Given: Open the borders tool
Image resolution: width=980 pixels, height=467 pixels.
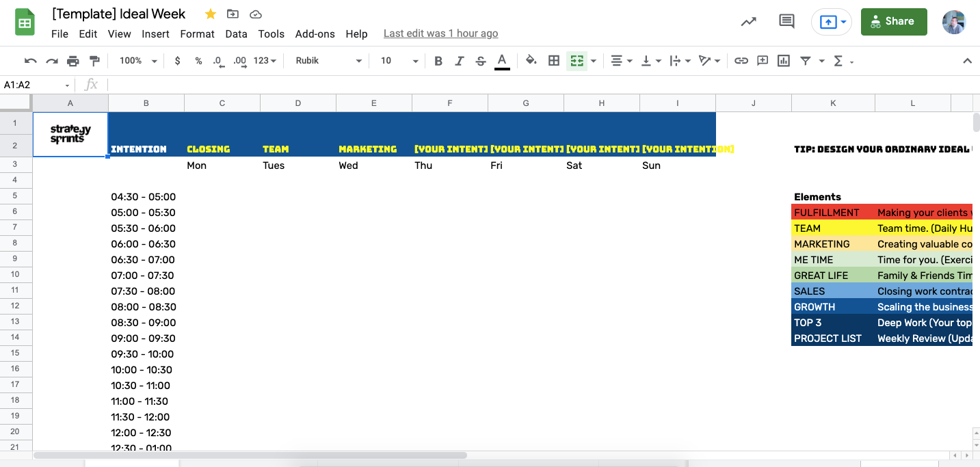Looking at the screenshot, I should click(554, 61).
